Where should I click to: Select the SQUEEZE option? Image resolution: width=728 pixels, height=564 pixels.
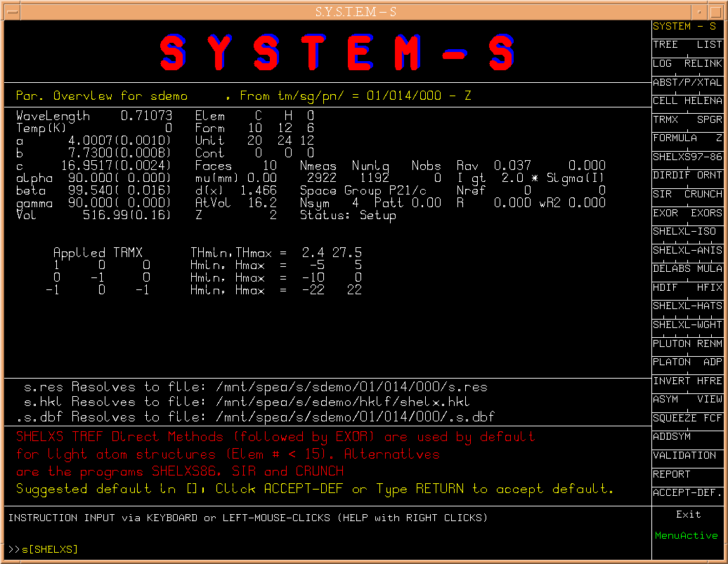click(675, 418)
